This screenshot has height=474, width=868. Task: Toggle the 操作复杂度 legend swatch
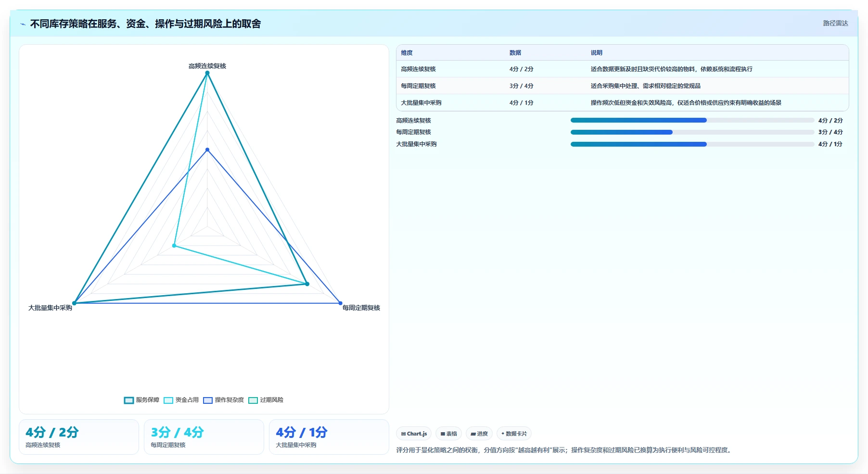(208, 400)
